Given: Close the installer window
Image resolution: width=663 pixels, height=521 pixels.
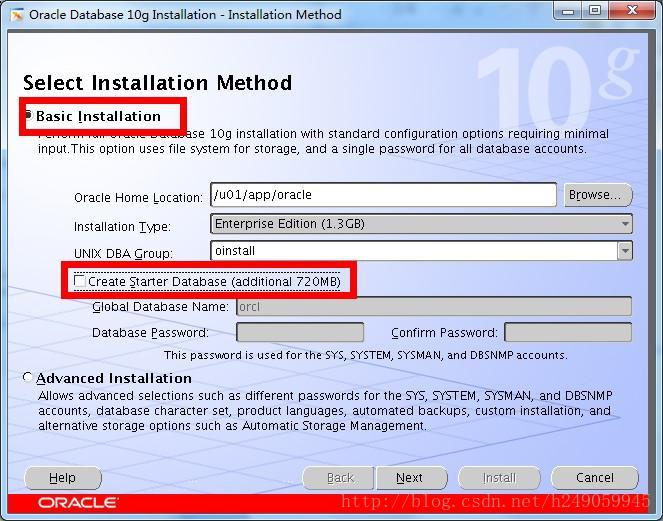Looking at the screenshot, I should tap(632, 10).
